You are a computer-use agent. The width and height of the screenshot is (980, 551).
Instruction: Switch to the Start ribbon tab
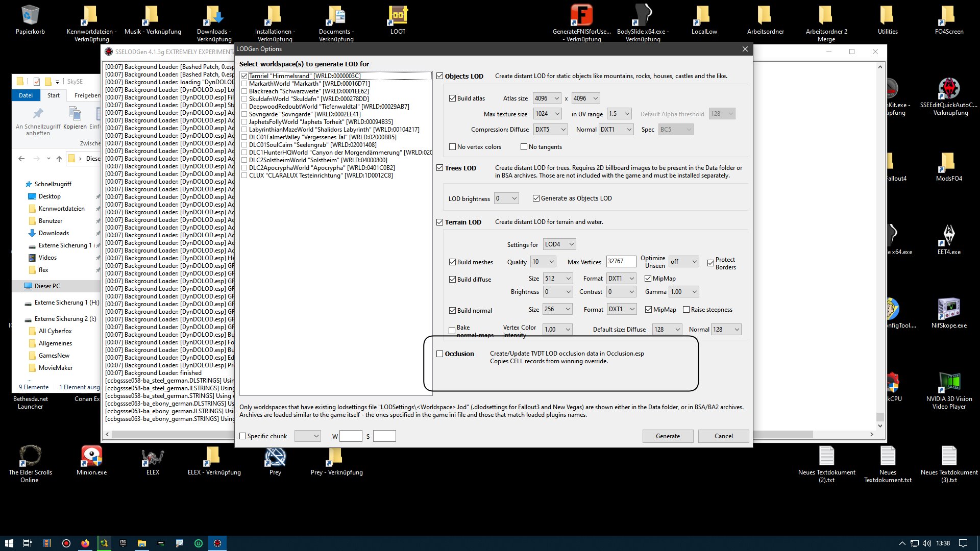coord(54,95)
